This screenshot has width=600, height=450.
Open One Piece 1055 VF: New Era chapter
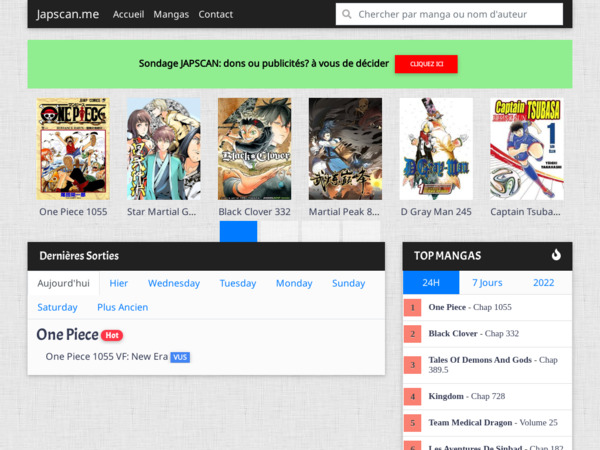point(106,357)
